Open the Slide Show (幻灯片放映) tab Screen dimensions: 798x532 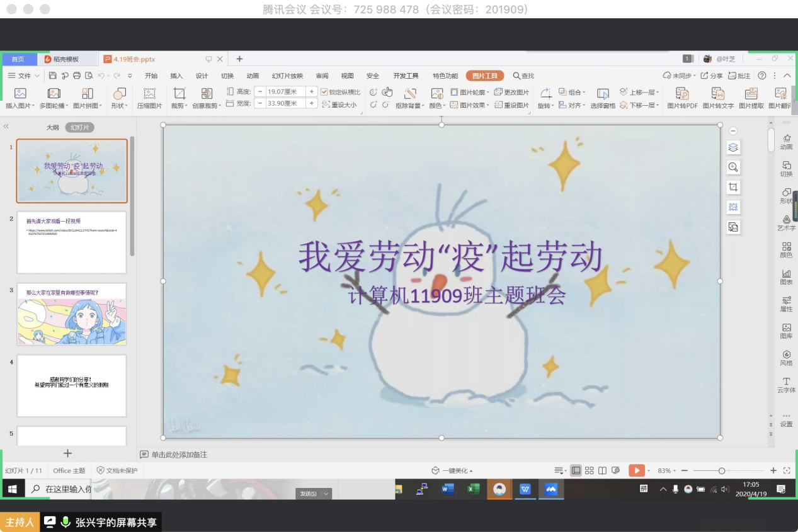pyautogui.click(x=287, y=76)
